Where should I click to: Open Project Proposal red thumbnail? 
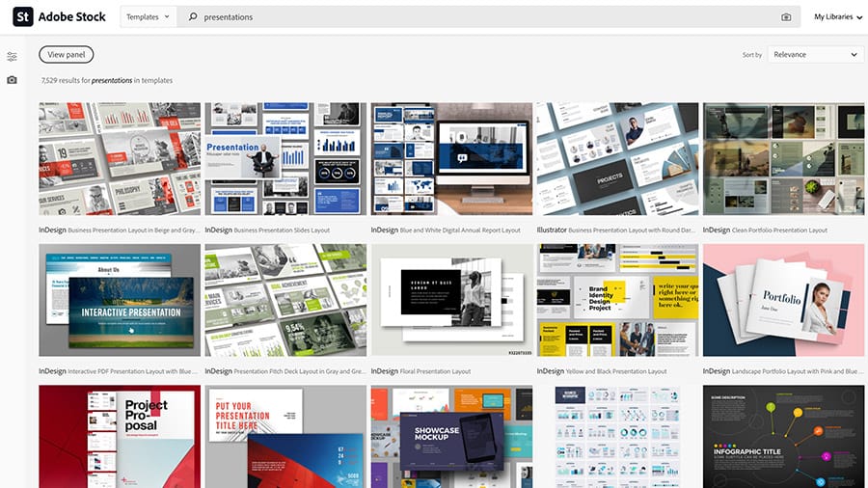[x=120, y=437]
